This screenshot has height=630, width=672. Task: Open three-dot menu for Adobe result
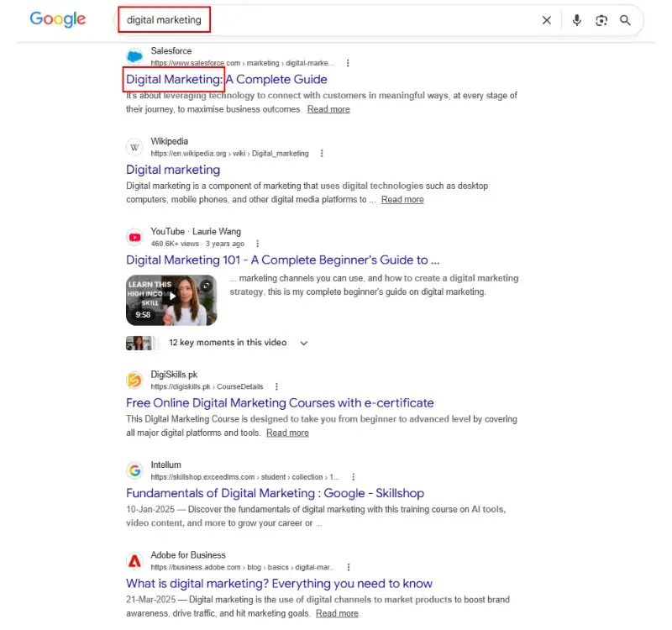point(349,567)
